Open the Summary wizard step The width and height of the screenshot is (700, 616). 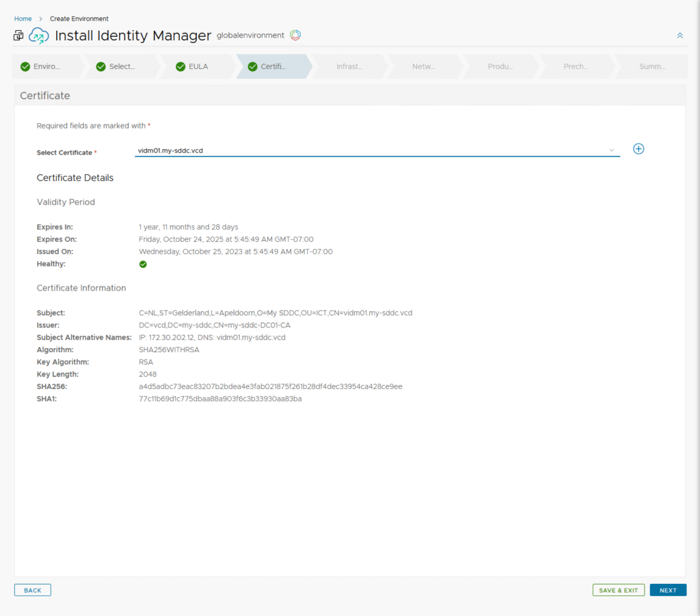coord(652,66)
